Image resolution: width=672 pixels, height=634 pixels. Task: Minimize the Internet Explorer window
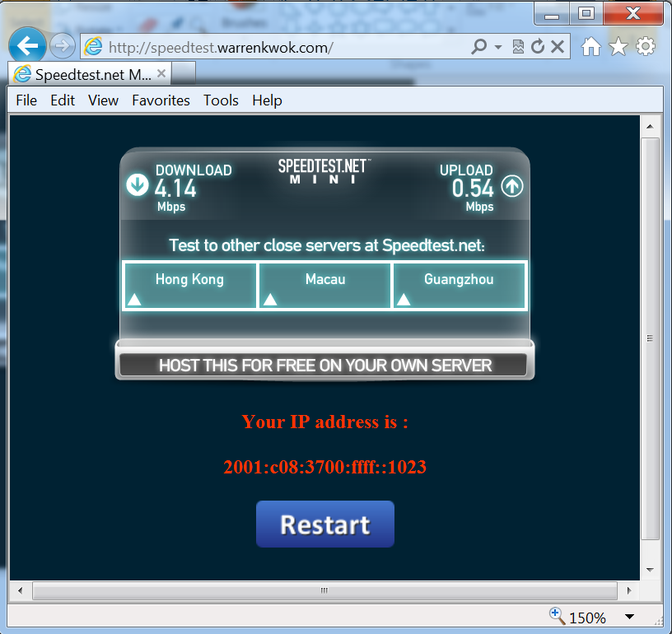click(x=552, y=14)
